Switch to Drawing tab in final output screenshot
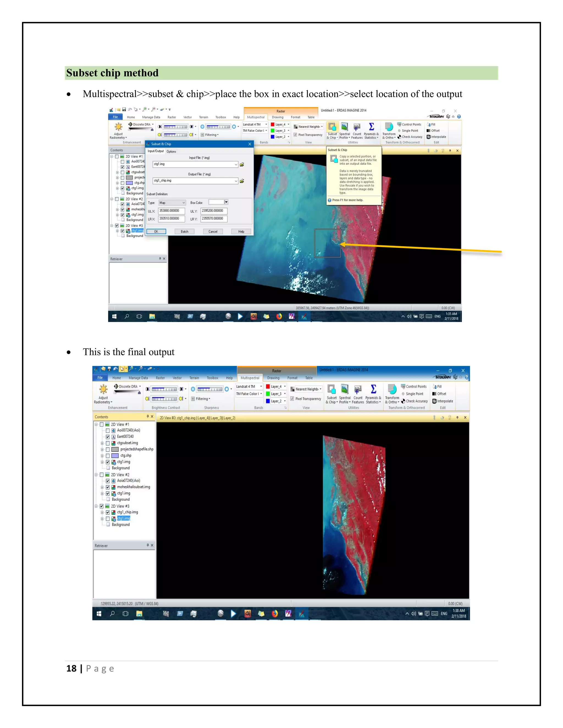Screen dimensions: 563x728 click(x=273, y=378)
